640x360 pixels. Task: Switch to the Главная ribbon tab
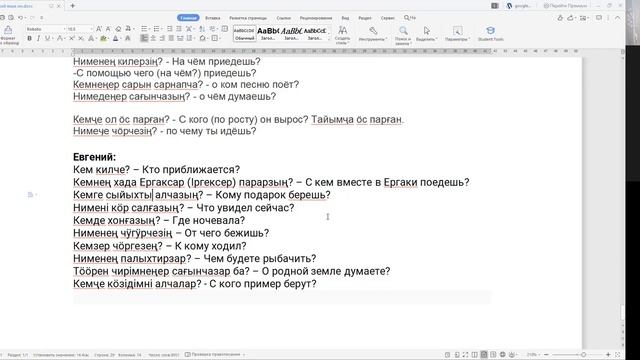pyautogui.click(x=188, y=18)
